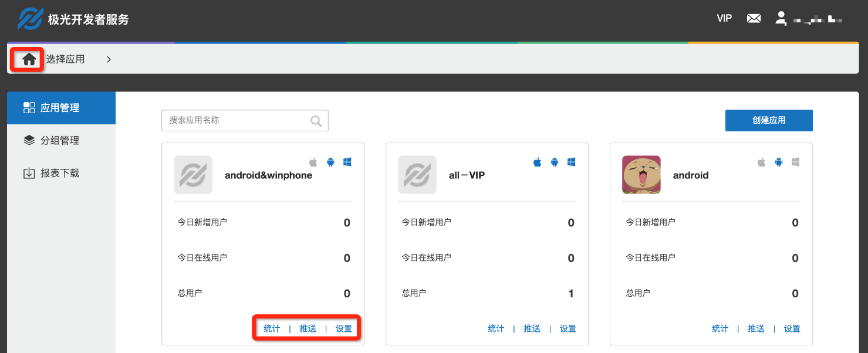Click the 报表下载 download icon
The image size is (868, 353).
click(x=29, y=172)
